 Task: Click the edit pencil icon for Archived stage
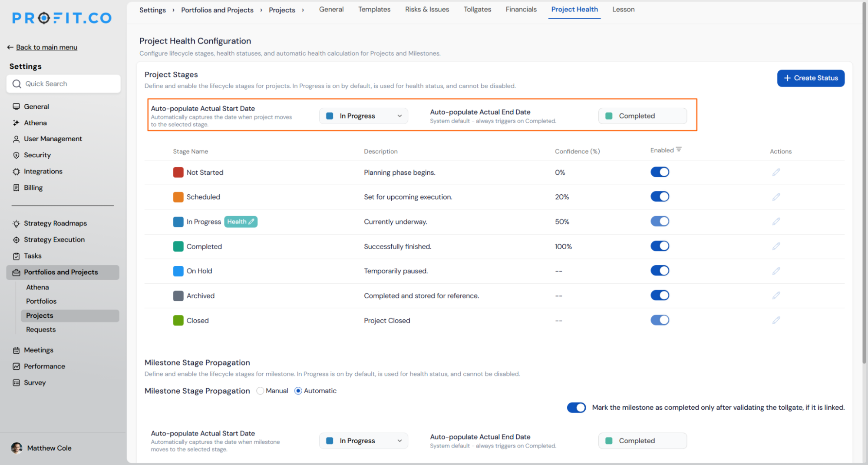(776, 296)
